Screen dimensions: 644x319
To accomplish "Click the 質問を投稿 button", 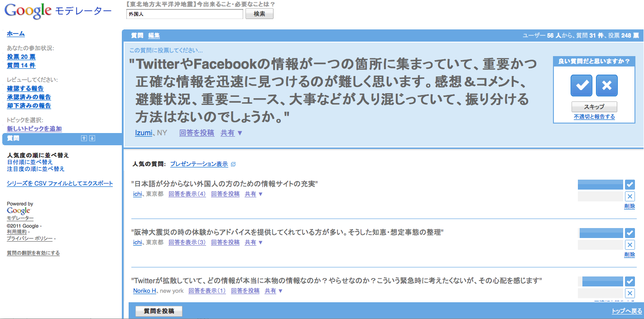I will 159,311.
